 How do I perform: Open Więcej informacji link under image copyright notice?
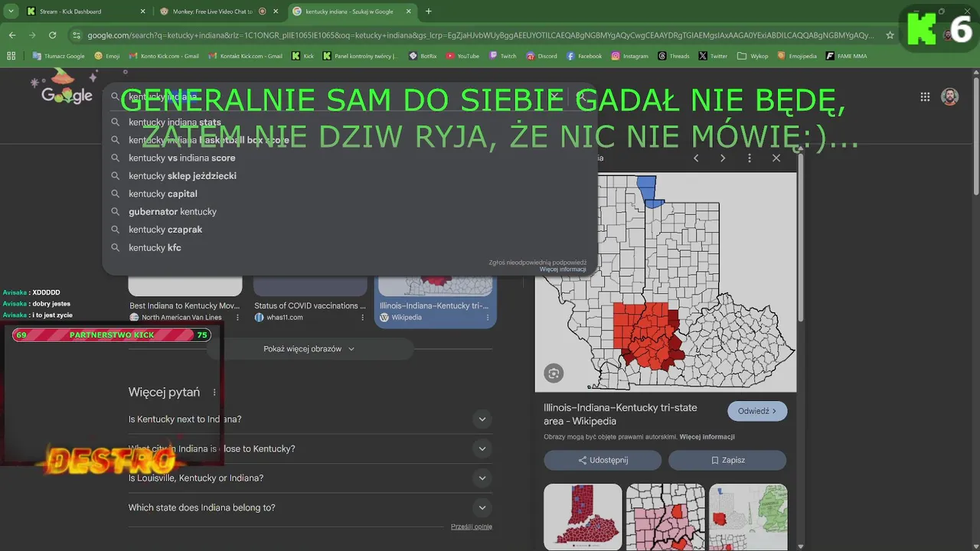(707, 437)
